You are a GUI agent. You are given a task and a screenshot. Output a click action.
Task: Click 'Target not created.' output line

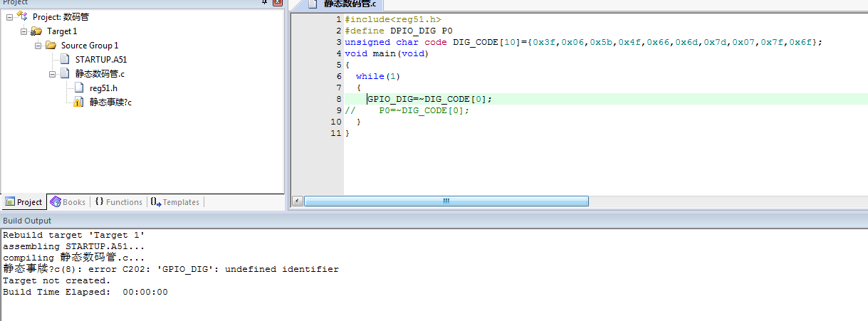[56, 280]
